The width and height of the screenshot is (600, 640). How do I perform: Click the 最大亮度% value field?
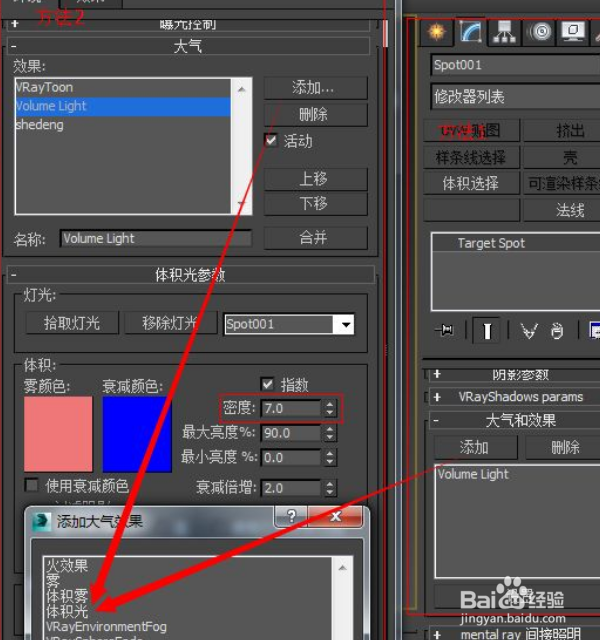tap(291, 433)
